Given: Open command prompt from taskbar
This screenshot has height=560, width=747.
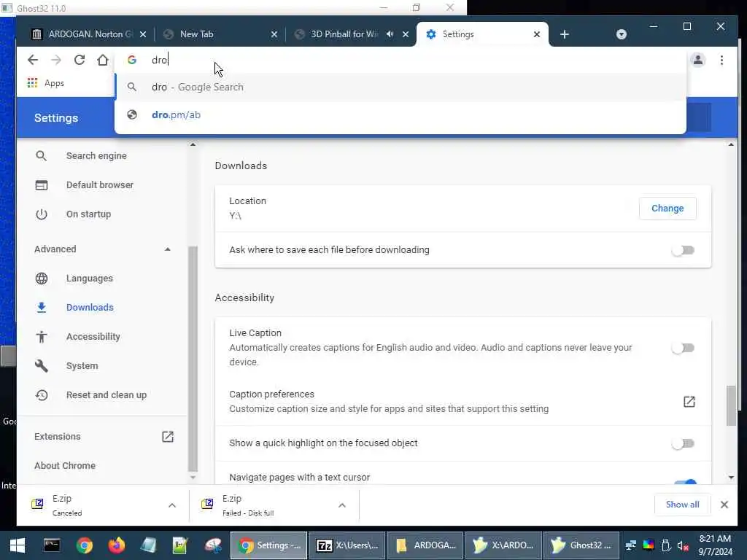Looking at the screenshot, I should click(52, 545).
